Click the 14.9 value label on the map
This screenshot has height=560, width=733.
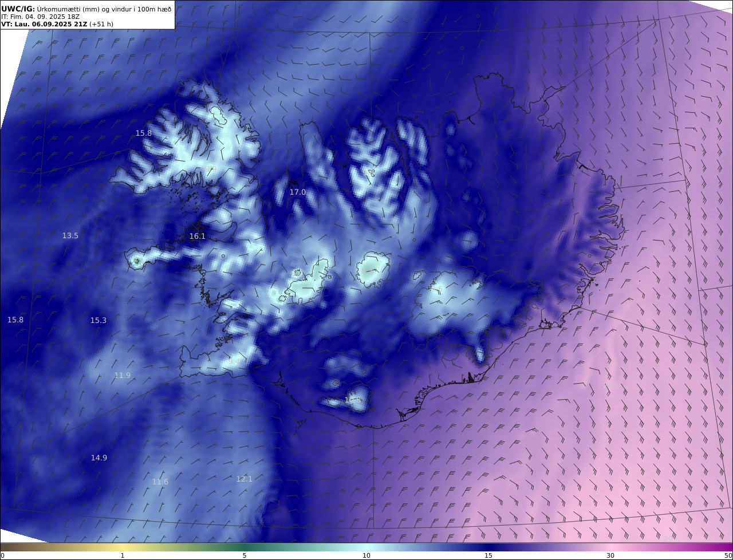[99, 458]
